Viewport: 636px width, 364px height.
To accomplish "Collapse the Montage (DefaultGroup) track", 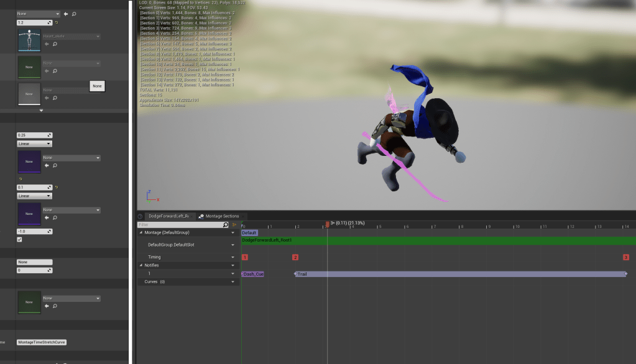I will click(141, 232).
